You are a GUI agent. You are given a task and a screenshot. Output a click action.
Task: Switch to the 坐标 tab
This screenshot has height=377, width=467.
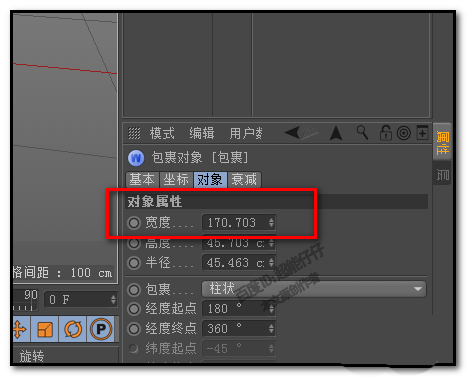click(x=176, y=180)
